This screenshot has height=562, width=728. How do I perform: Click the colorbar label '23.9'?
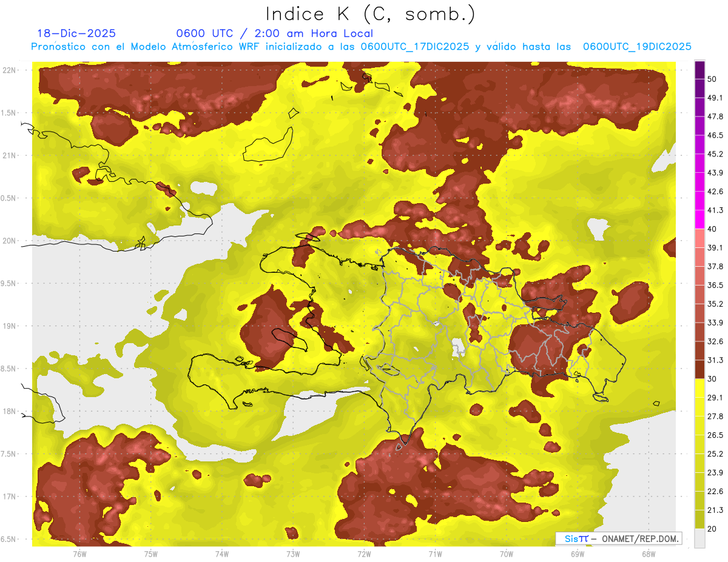715,472
